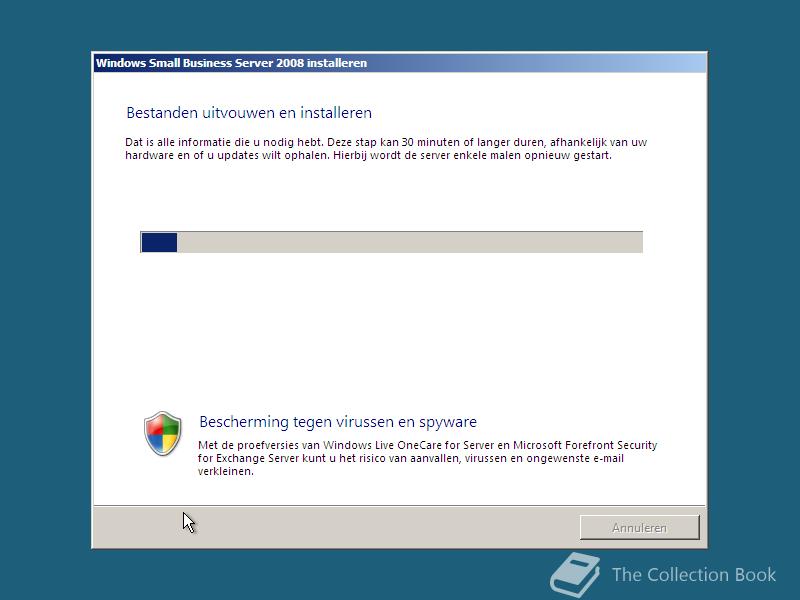Screen dimensions: 800x600
Task: Click the 'Bescherming tegen virussen en spyware' heading
Action: tap(338, 422)
